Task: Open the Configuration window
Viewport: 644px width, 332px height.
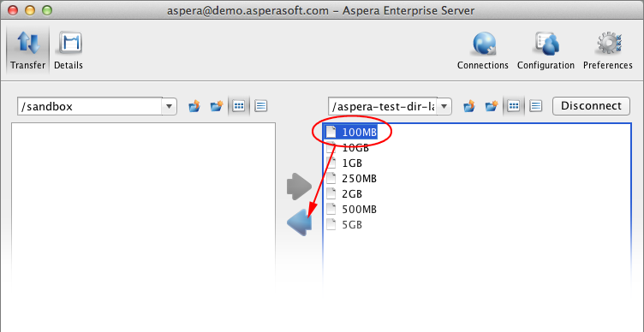Action: click(546, 50)
